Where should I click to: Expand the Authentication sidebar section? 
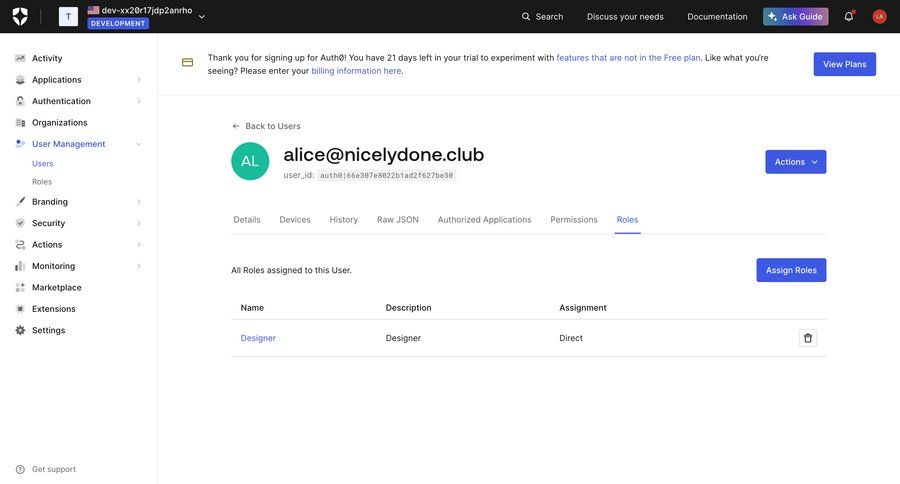(x=139, y=101)
